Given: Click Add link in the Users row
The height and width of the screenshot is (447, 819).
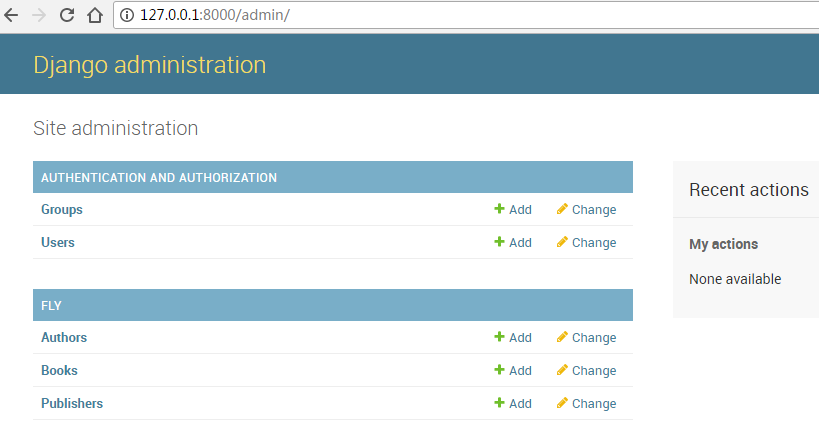Looking at the screenshot, I should pyautogui.click(x=520, y=242).
